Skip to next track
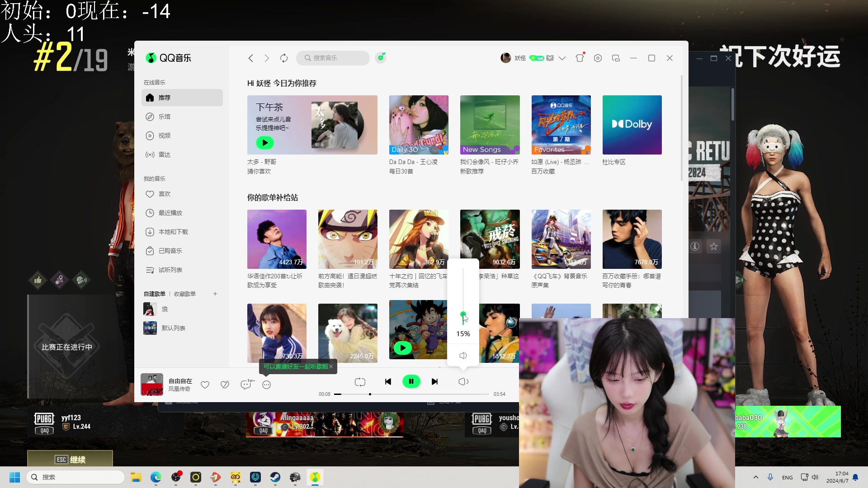 (435, 382)
